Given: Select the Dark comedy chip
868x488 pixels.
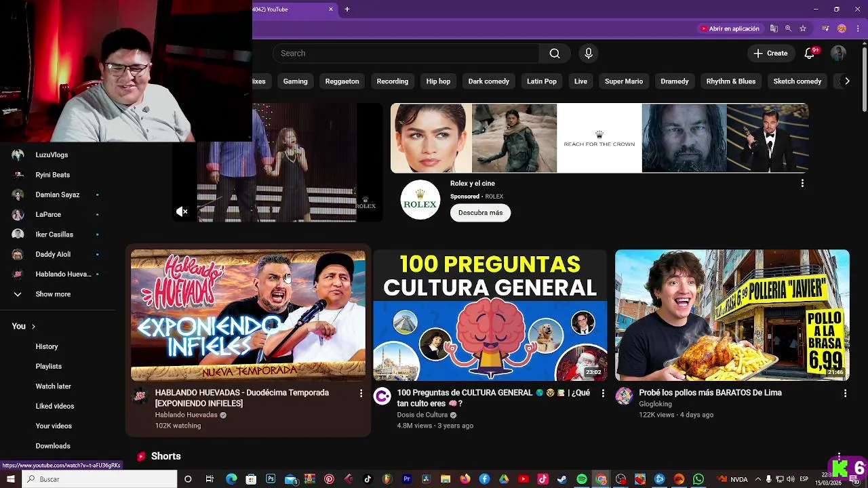Looking at the screenshot, I should 488,81.
